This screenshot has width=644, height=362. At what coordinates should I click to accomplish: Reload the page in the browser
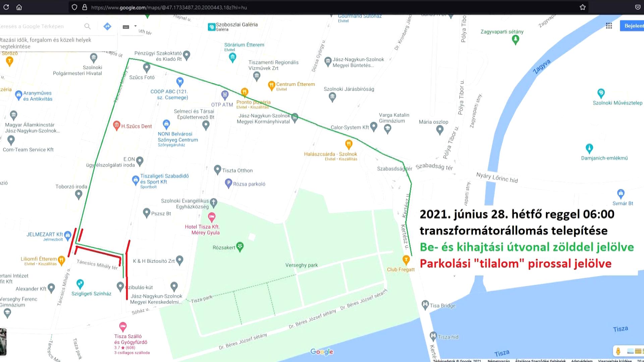pos(6,7)
